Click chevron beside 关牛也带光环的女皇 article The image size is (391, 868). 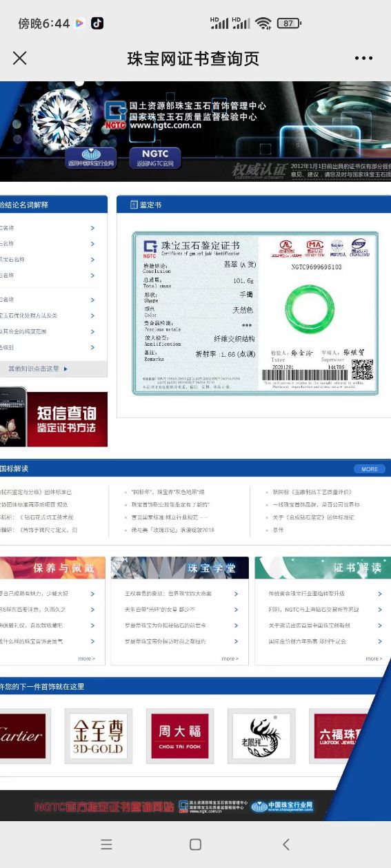(236, 610)
